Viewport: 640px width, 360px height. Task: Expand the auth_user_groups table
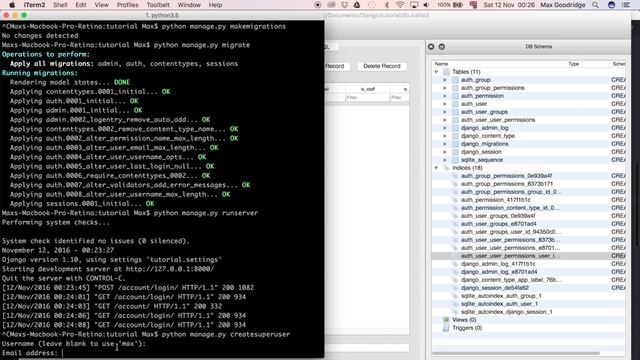point(445,112)
